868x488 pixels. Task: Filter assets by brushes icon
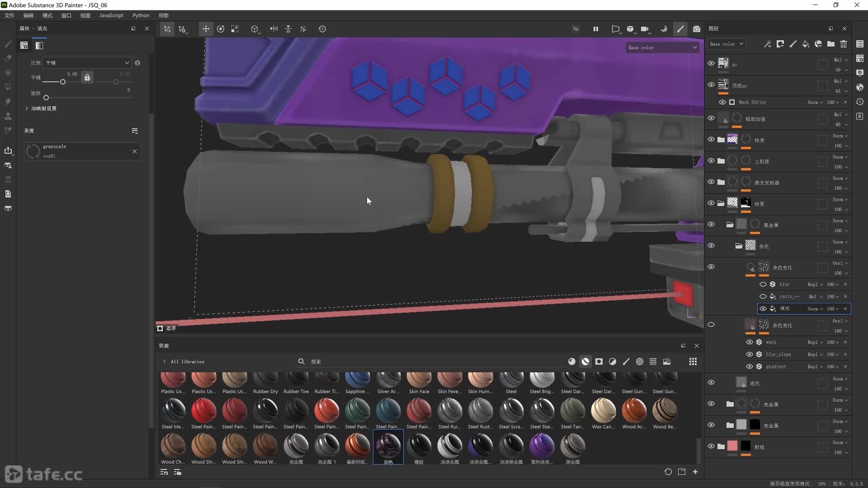(626, 361)
